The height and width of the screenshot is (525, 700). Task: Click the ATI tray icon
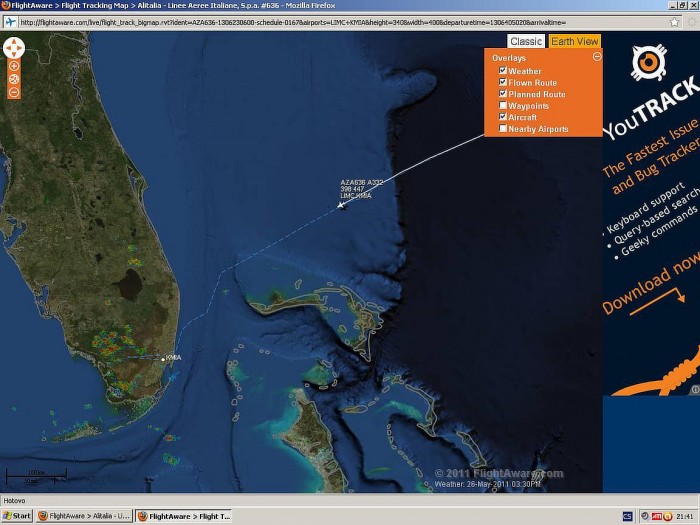point(657,517)
